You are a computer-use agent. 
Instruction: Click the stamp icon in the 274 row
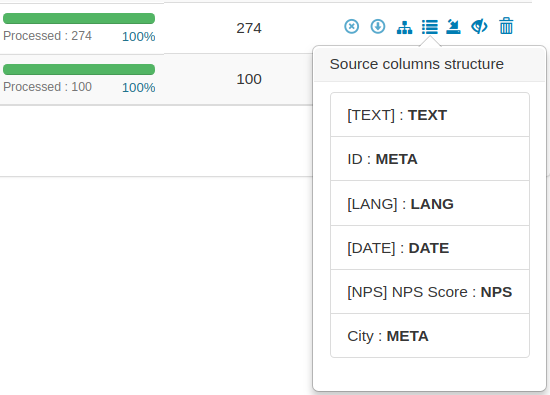coord(453,27)
